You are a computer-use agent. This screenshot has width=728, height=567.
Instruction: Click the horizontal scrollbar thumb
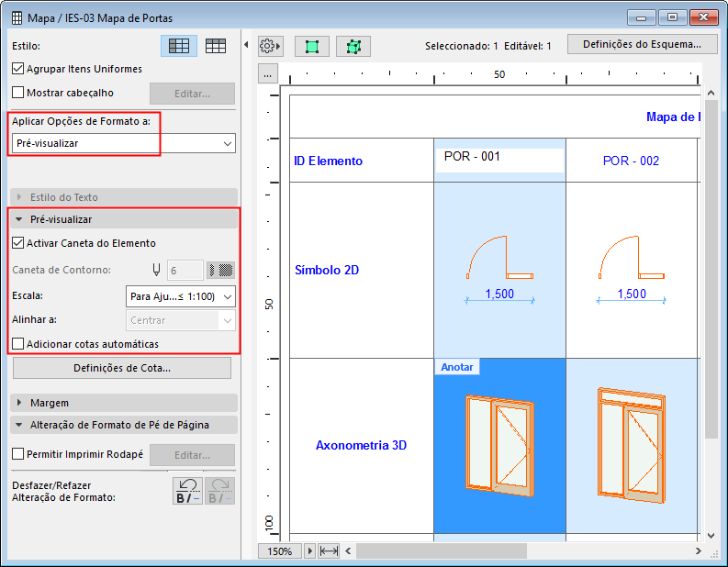[442, 551]
